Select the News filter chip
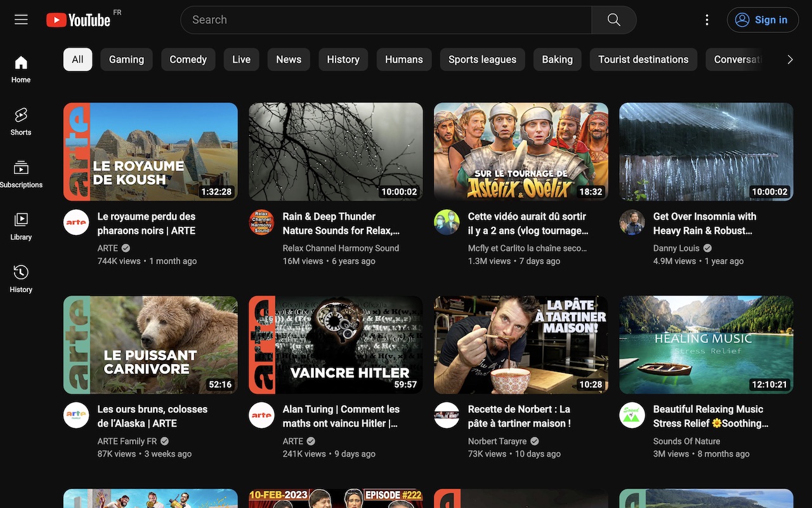The width and height of the screenshot is (812, 508). [289, 59]
